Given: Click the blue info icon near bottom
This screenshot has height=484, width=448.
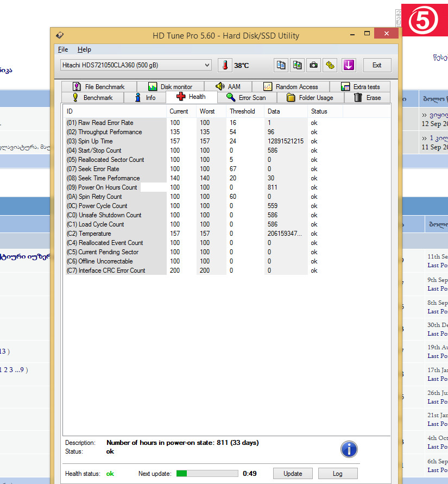Looking at the screenshot, I should pyautogui.click(x=349, y=449).
